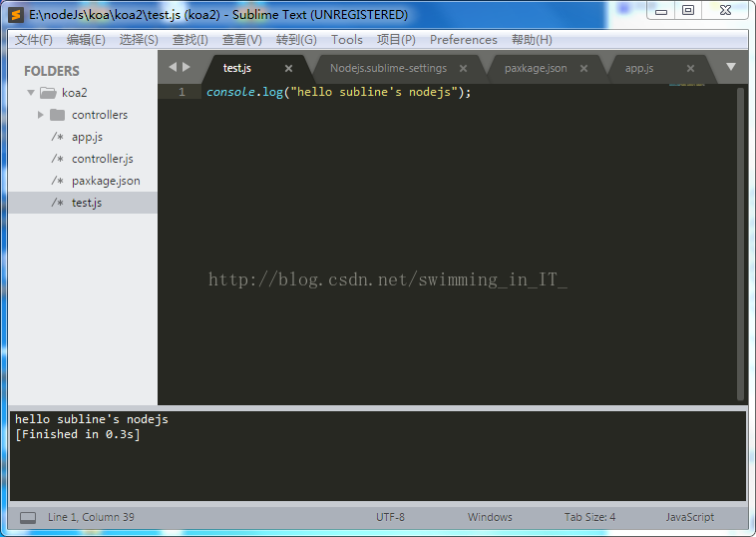Click the [Finished in 0.3s] output line
756x537 pixels.
(78, 434)
